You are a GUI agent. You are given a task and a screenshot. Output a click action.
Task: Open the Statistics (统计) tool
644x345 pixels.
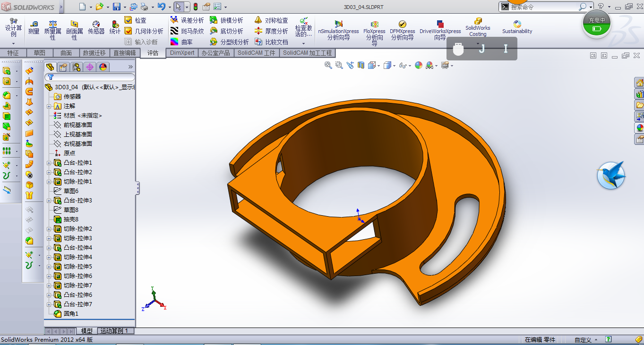(x=115, y=27)
